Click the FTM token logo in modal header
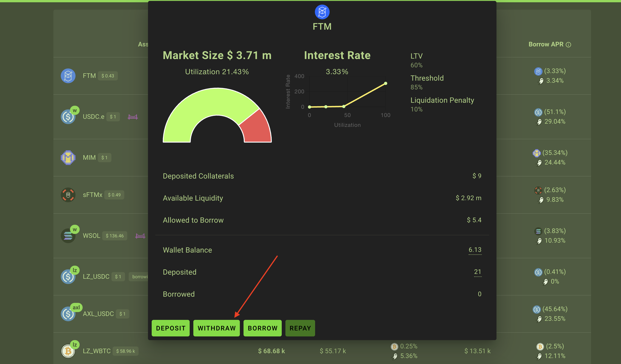This screenshot has width=621, height=364. [x=322, y=12]
